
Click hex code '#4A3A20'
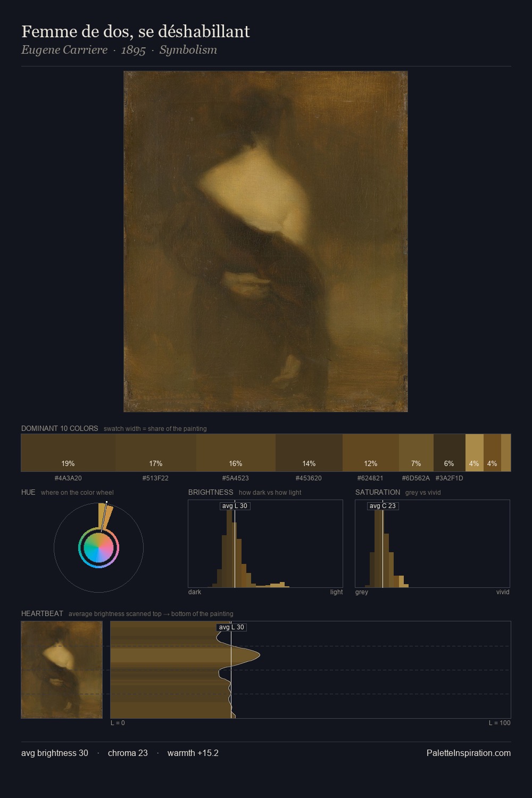tap(68, 478)
